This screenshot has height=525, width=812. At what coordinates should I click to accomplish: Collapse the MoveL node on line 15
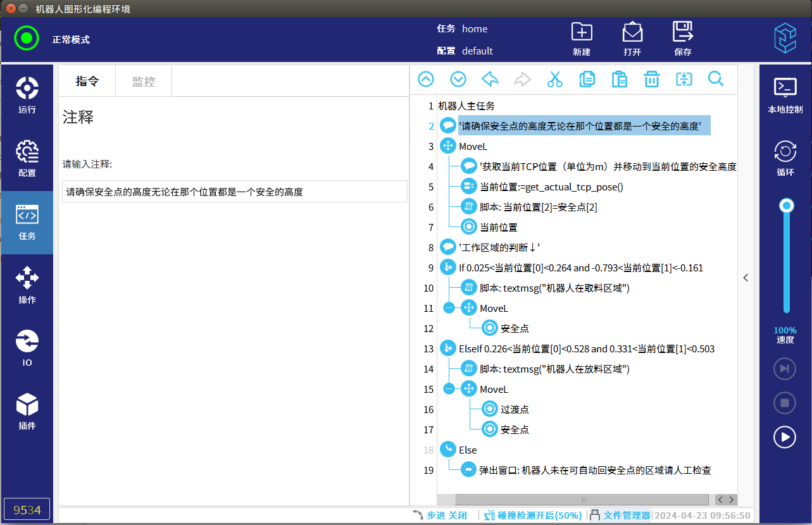pyautogui.click(x=449, y=390)
